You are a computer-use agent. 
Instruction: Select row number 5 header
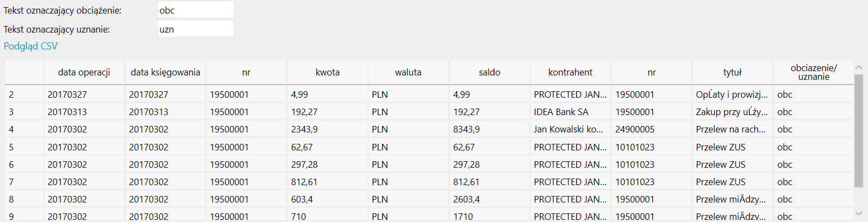pyautogui.click(x=24, y=147)
